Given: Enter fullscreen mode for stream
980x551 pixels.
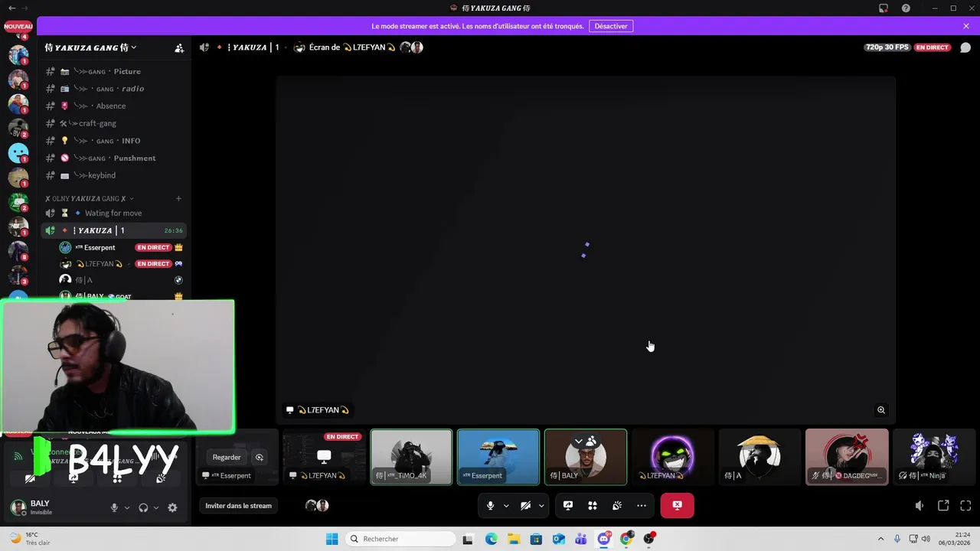Looking at the screenshot, I should (965, 506).
